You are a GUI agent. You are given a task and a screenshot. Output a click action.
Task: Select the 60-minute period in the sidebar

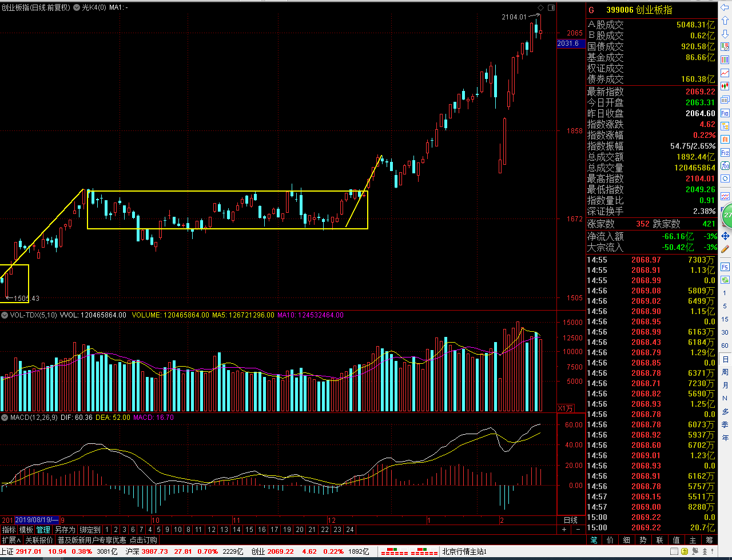(x=725, y=345)
